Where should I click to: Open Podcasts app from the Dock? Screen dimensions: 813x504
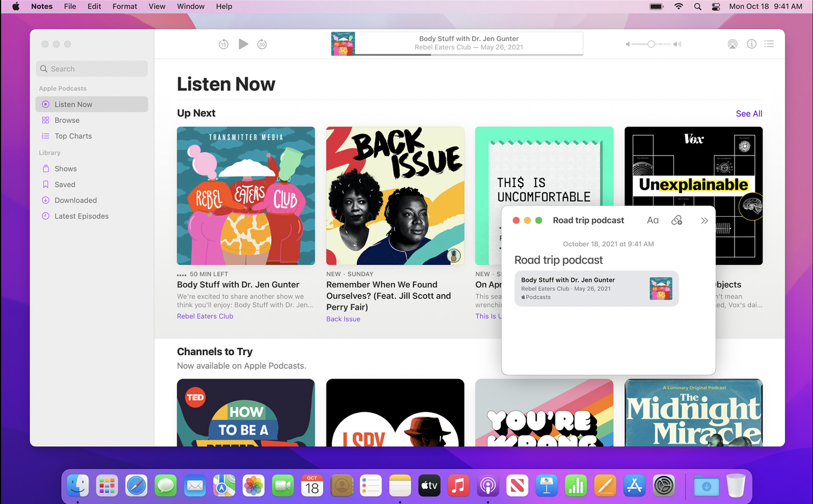[x=488, y=486]
